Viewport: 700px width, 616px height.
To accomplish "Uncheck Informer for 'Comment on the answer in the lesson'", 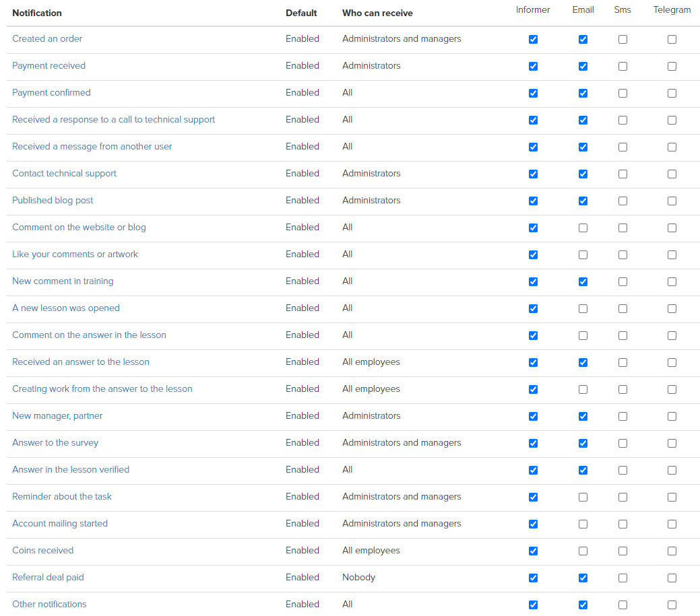I will coord(533,335).
